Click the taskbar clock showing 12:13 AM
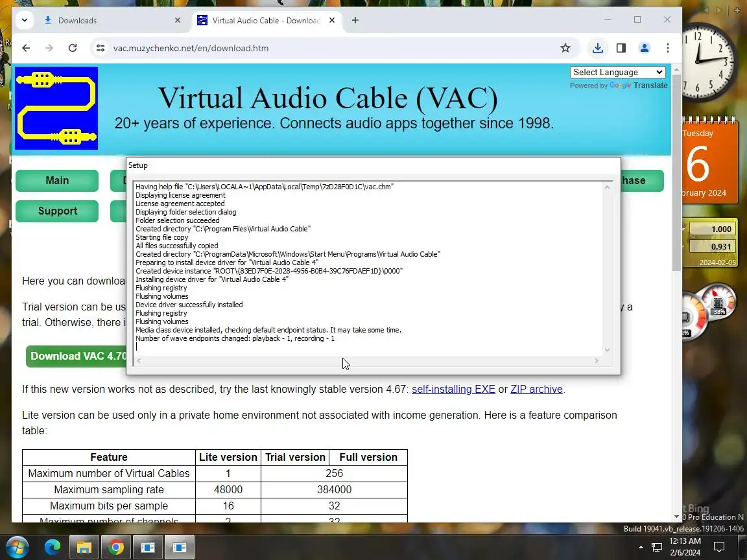Viewport: 747px width, 560px height. (x=685, y=546)
